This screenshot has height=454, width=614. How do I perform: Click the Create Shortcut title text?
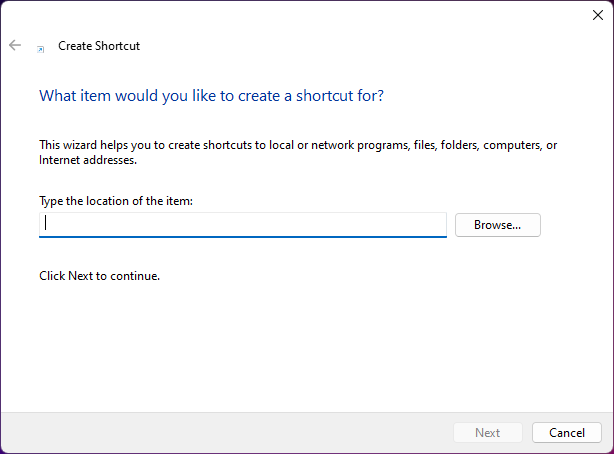point(99,46)
